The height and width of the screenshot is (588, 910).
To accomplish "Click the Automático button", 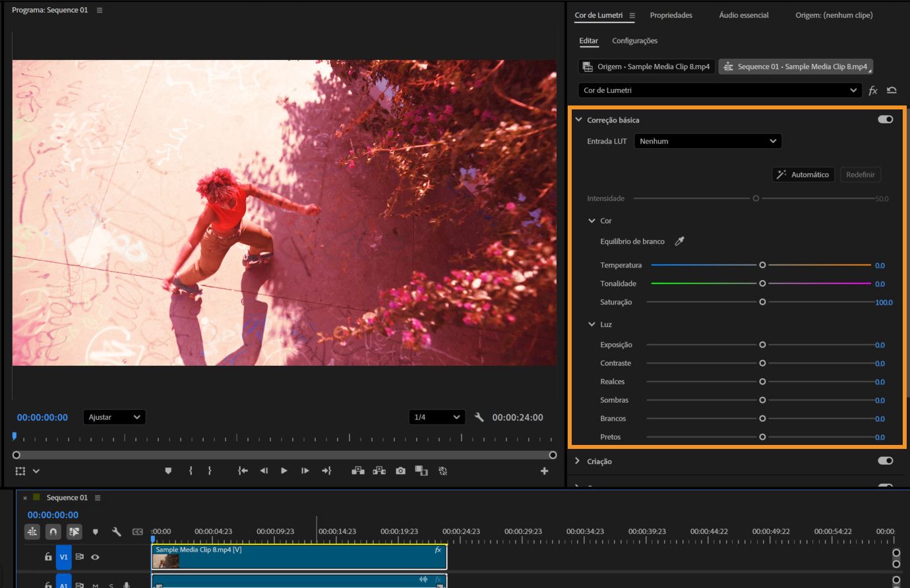I will (x=803, y=175).
